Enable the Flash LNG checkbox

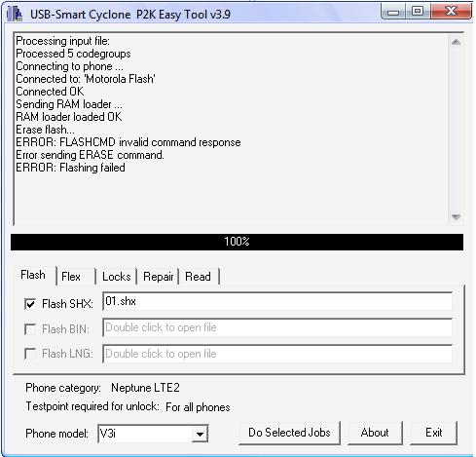(30, 354)
